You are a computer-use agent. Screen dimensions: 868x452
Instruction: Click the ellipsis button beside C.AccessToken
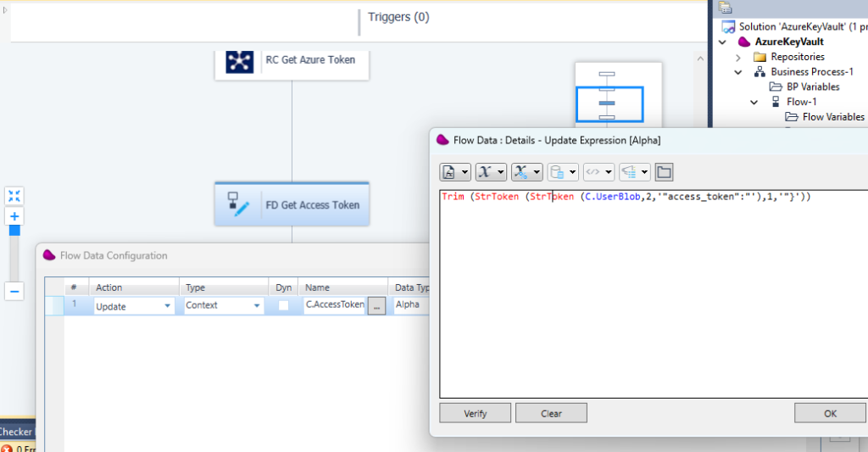[376, 306]
